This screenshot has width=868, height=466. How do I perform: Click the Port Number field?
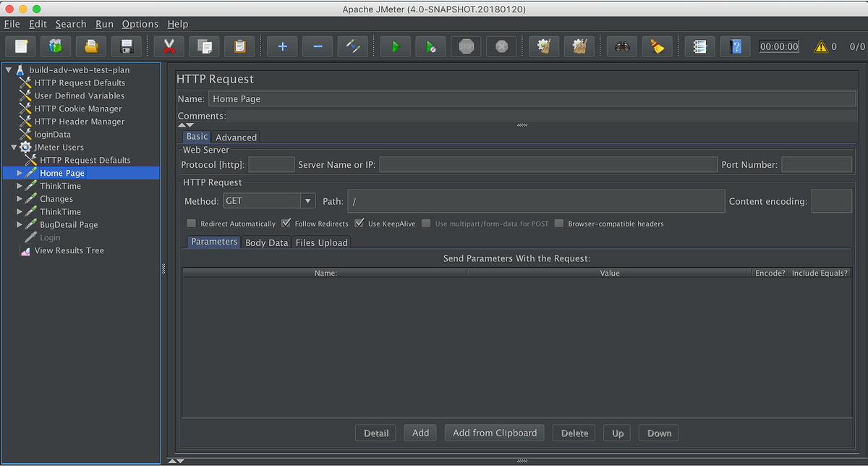[817, 164]
